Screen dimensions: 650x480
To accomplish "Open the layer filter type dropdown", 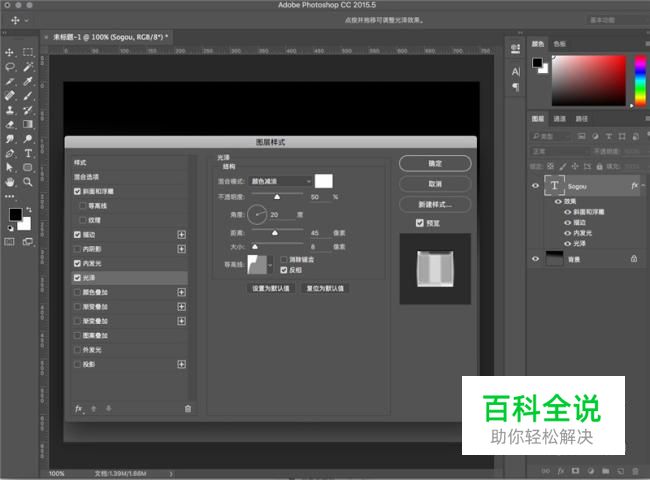I will [551, 136].
